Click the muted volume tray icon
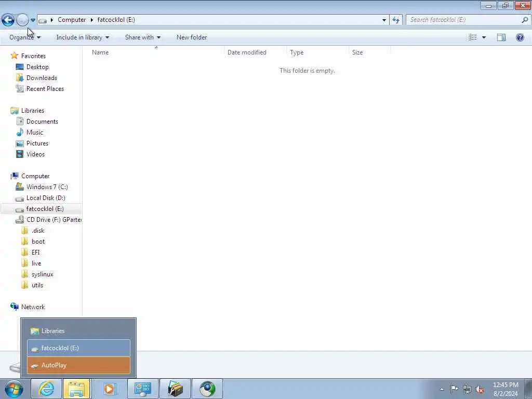The height and width of the screenshot is (399, 532). point(480,389)
